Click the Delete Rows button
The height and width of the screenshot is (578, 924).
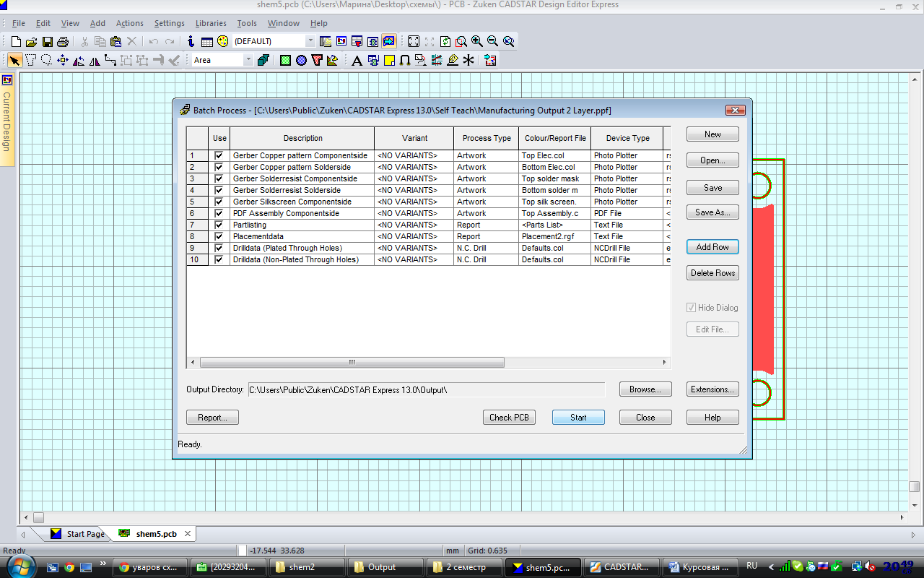click(x=712, y=273)
